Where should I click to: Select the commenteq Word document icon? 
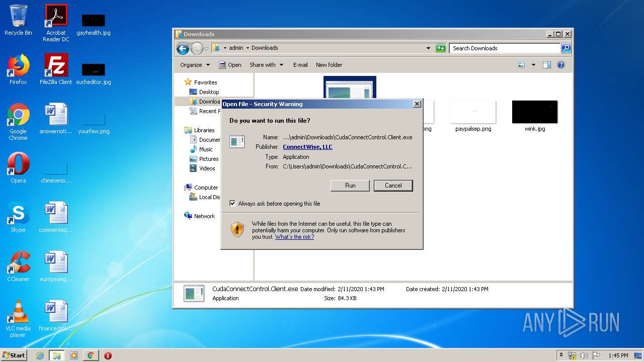pyautogui.click(x=56, y=217)
